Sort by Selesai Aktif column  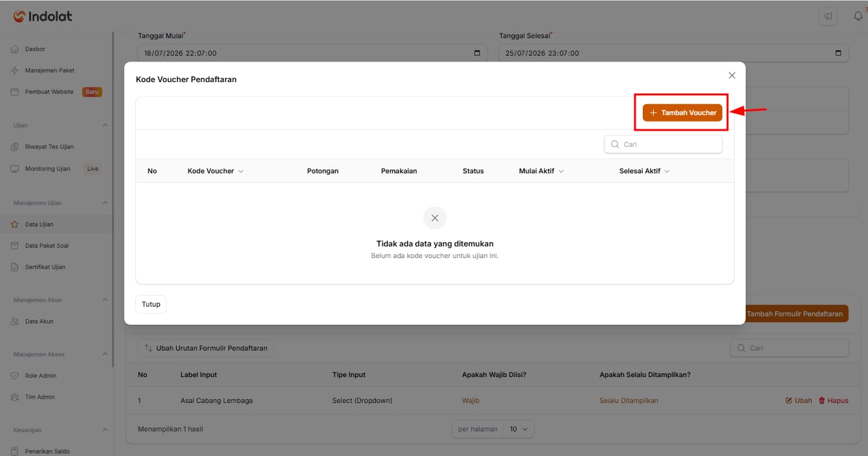pos(644,171)
